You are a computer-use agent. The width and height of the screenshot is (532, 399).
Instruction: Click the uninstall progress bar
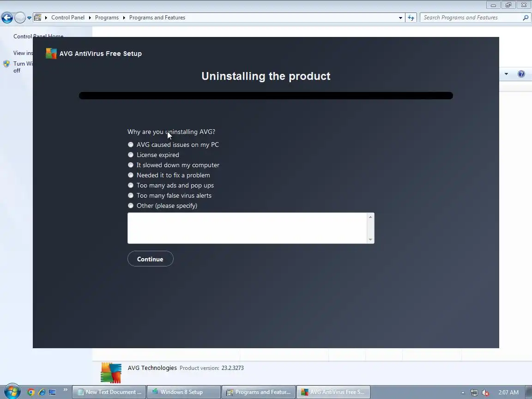click(x=266, y=96)
